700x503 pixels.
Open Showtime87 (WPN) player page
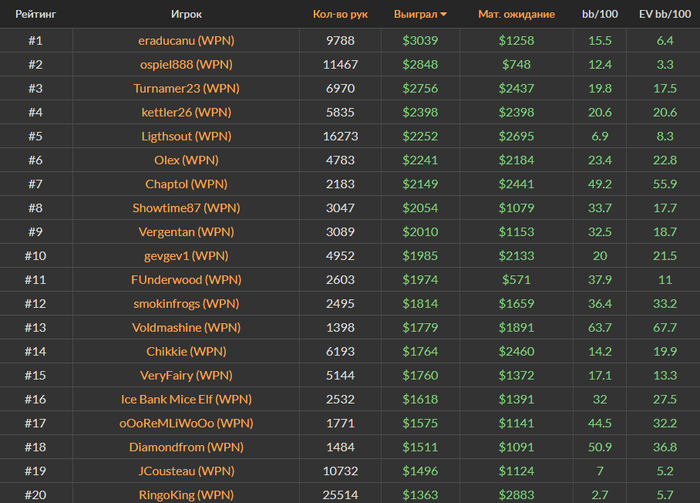coord(185,208)
